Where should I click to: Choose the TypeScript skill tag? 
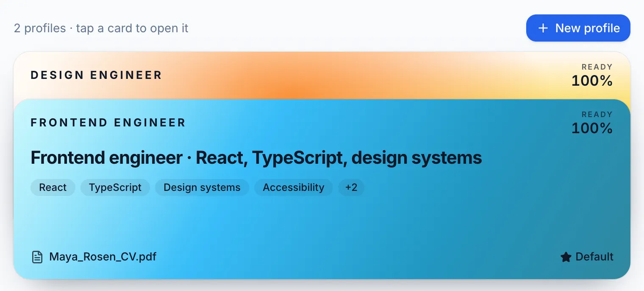coord(115,187)
